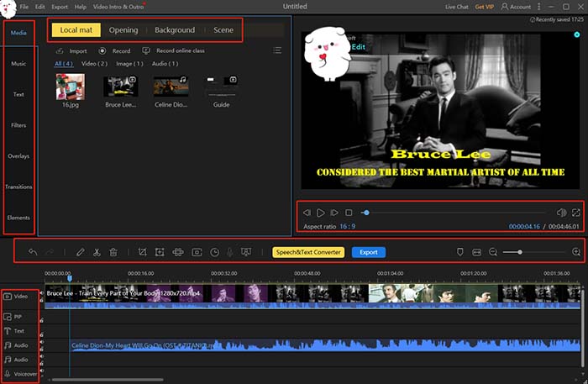The width and height of the screenshot is (588, 384).
Task: Open the Zoom/focus frame tool icon
Action: point(160,252)
